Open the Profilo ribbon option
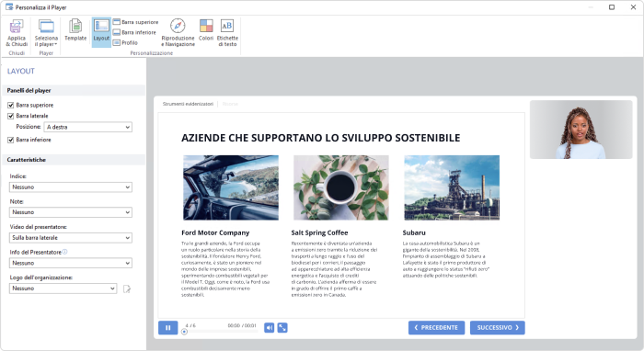Screen dimensions: 644x351 [125, 42]
